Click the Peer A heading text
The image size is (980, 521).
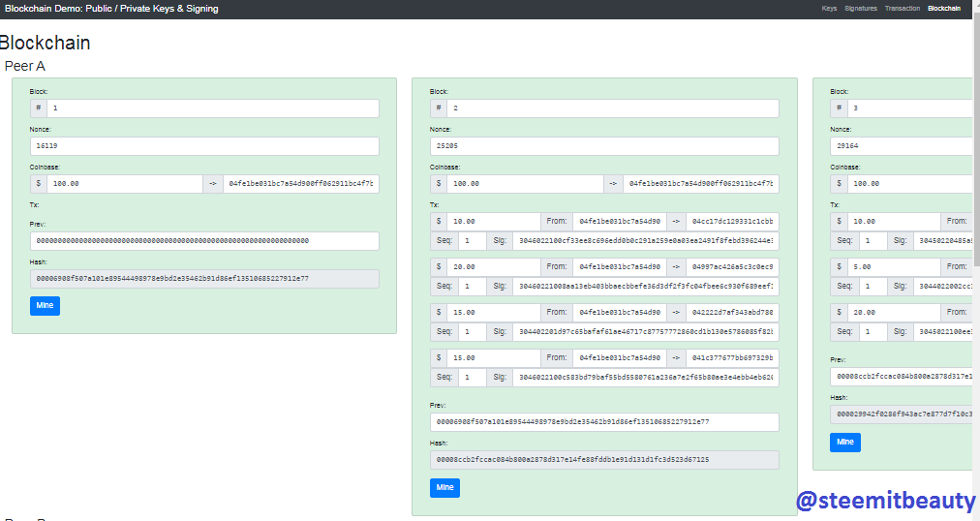coord(25,66)
